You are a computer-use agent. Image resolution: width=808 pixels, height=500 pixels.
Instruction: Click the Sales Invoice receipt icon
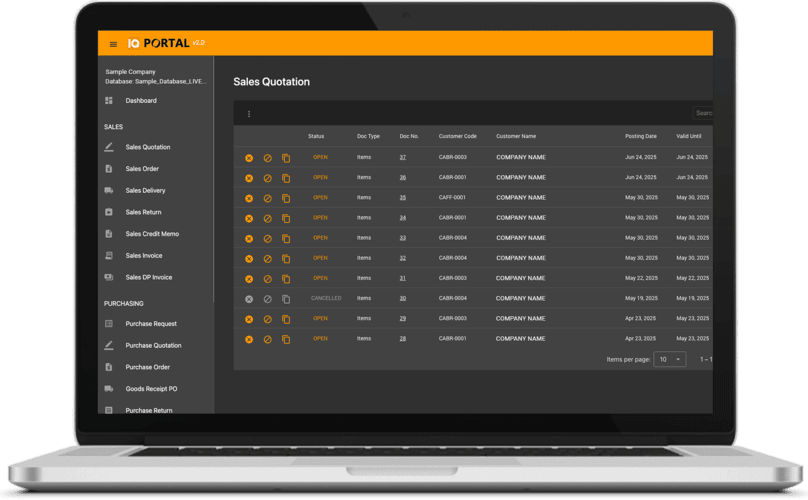click(109, 255)
